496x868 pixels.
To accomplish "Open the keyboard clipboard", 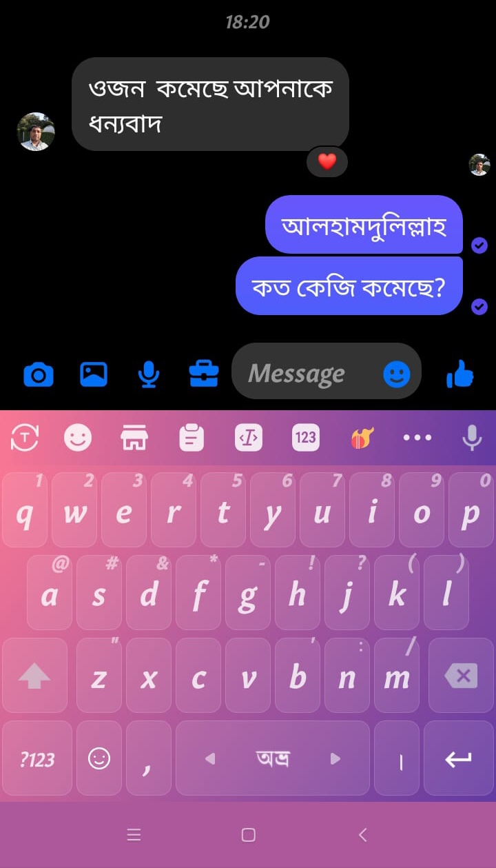I will [x=192, y=437].
